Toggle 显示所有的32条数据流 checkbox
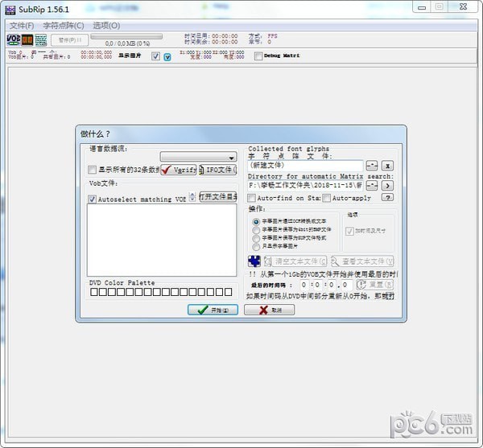The height and width of the screenshot is (448, 483). pyautogui.click(x=92, y=170)
